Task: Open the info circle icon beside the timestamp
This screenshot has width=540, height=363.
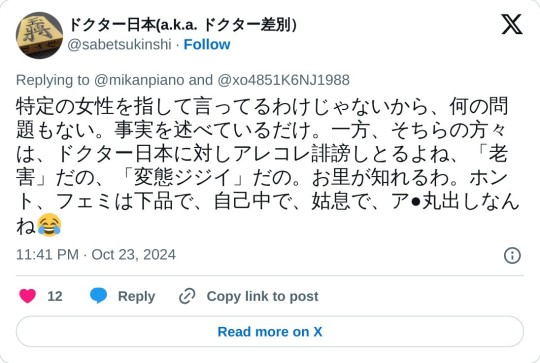Action: pos(512,255)
